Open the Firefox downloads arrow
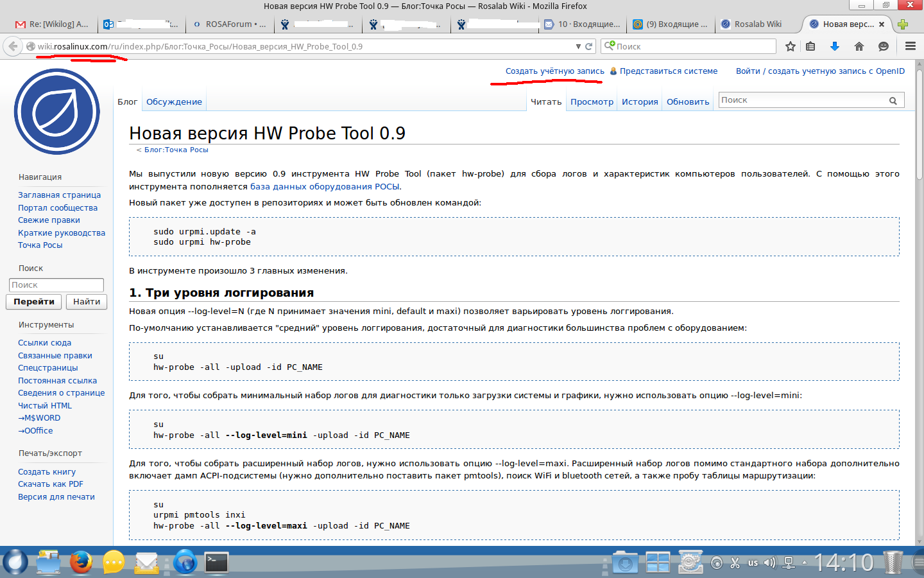 coord(835,46)
